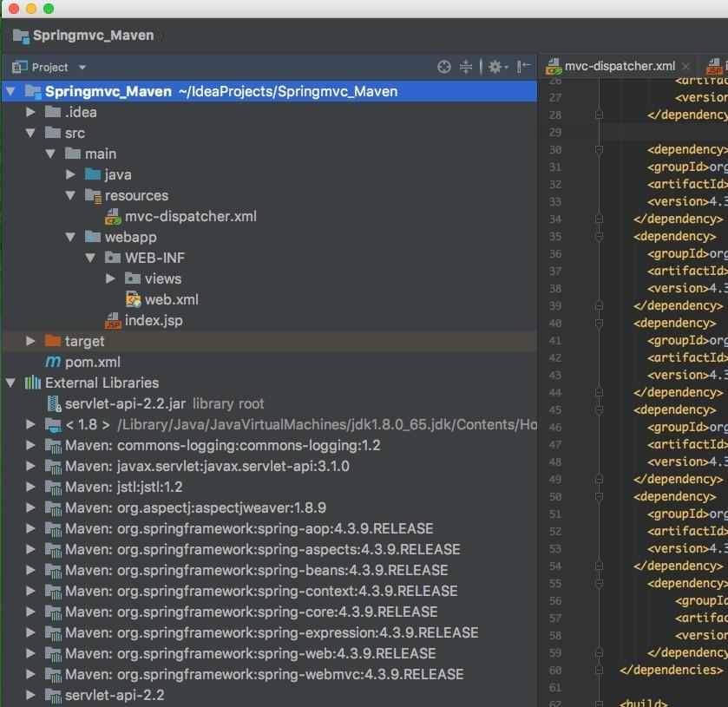Collapse the WEB-INF folder

tap(90, 258)
